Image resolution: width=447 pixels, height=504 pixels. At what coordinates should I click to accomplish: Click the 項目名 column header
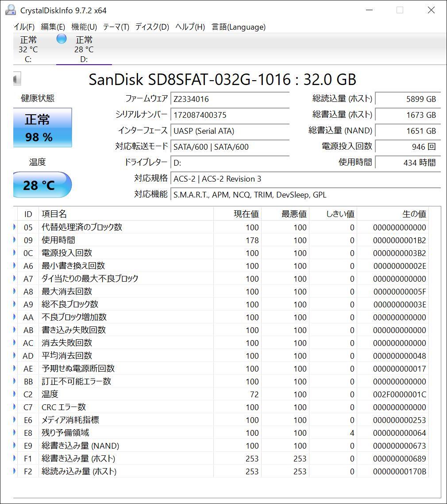click(54, 214)
